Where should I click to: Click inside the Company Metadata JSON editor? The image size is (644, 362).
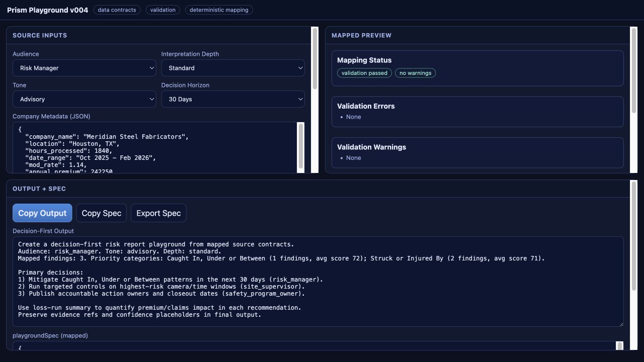pos(155,147)
